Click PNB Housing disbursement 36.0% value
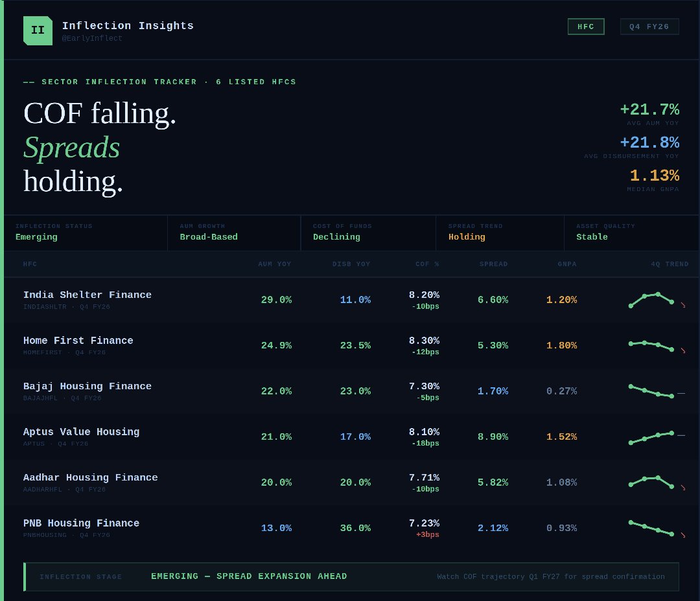 pos(355,528)
